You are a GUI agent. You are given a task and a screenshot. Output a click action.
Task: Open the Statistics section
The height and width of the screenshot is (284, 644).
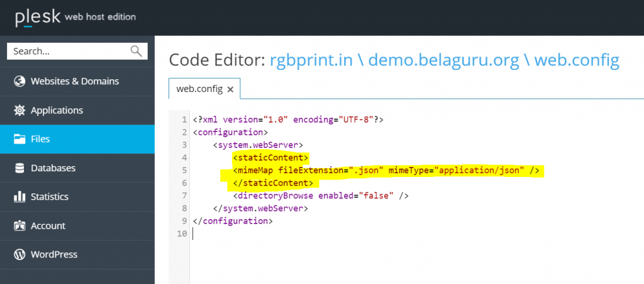click(77, 197)
